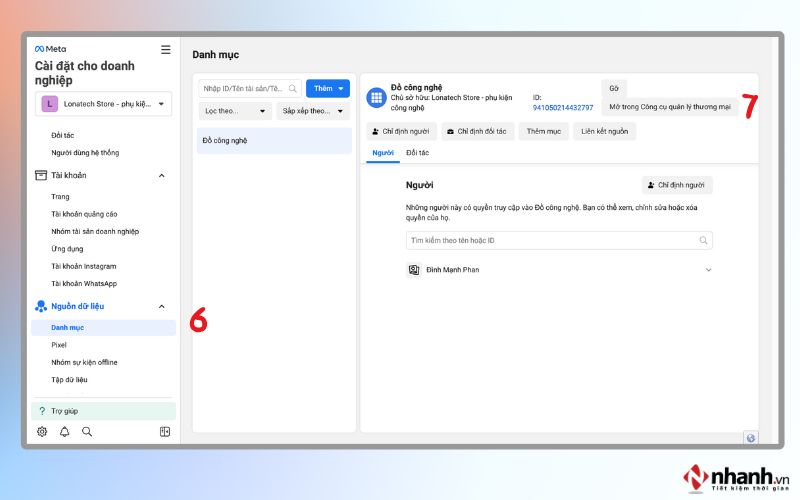Click the Tìm kiếm theo tên hoặc ID field

pyautogui.click(x=559, y=240)
